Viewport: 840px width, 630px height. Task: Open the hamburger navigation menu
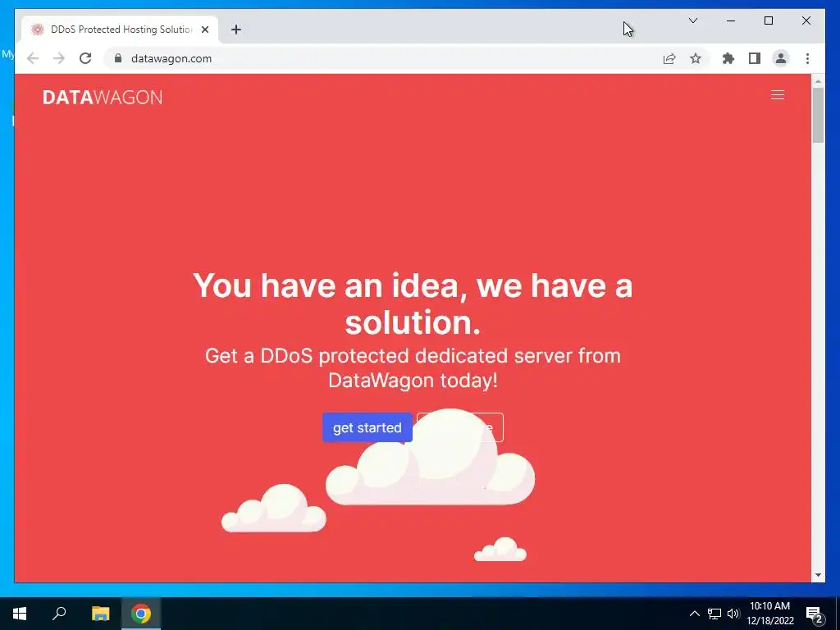(778, 95)
